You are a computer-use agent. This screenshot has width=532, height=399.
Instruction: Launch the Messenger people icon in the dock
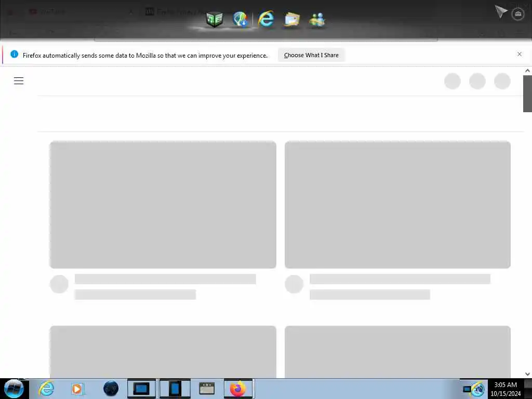[x=317, y=20]
